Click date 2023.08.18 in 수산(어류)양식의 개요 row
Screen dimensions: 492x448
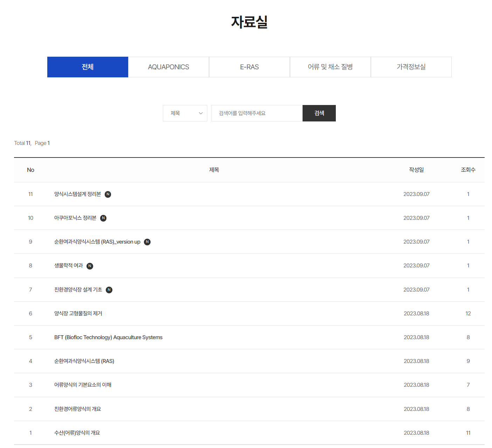416,433
